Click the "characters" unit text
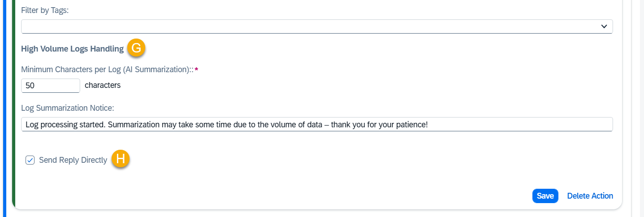Image resolution: width=644 pixels, height=217 pixels. (103, 85)
